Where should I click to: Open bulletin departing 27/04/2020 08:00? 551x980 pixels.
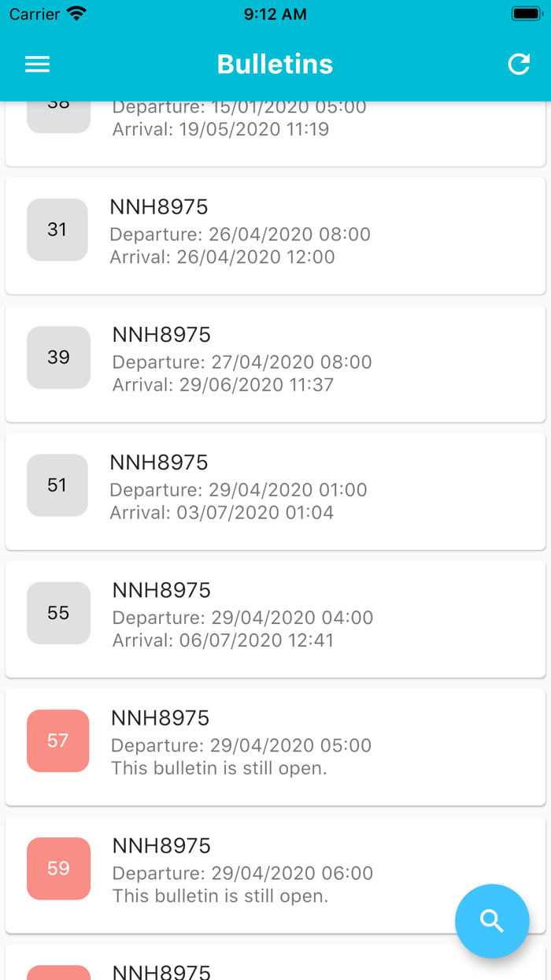coord(315,362)
